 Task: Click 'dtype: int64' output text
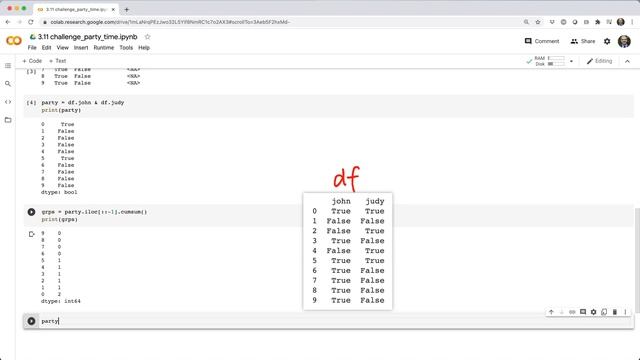coord(61,301)
